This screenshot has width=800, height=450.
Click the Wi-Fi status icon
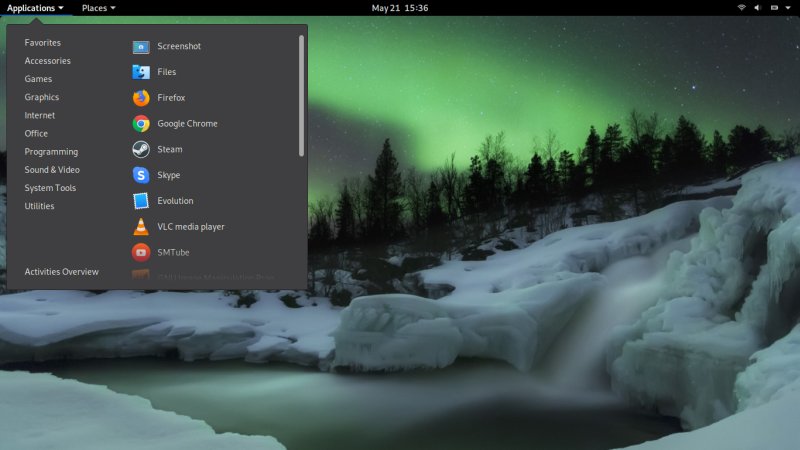click(x=741, y=8)
